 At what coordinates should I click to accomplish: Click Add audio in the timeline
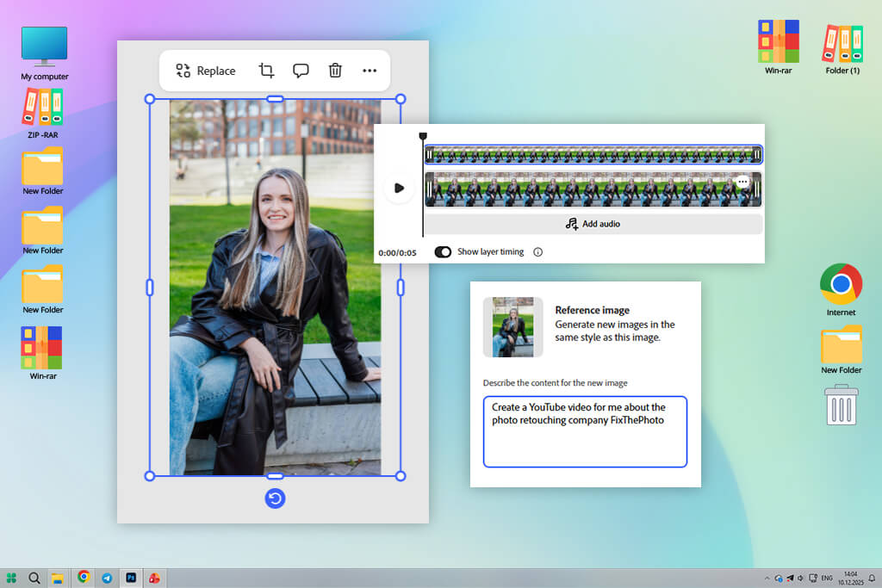593,224
